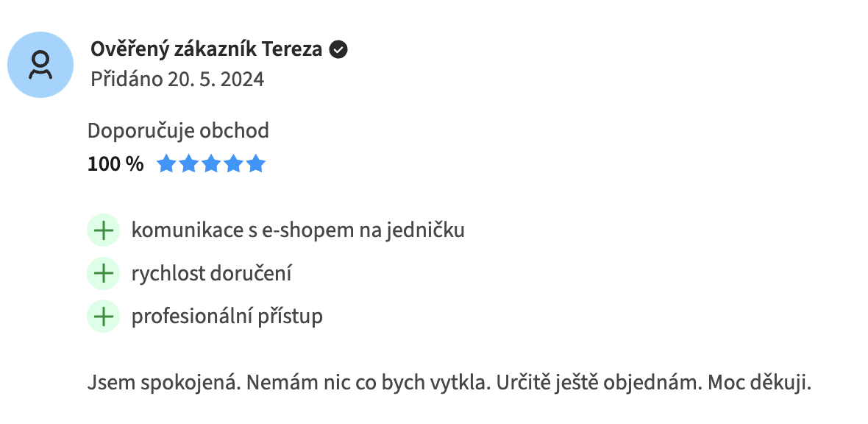Viewport: 868px width, 424px height.
Task: Click the rychlost doručení text
Action: tap(211, 274)
